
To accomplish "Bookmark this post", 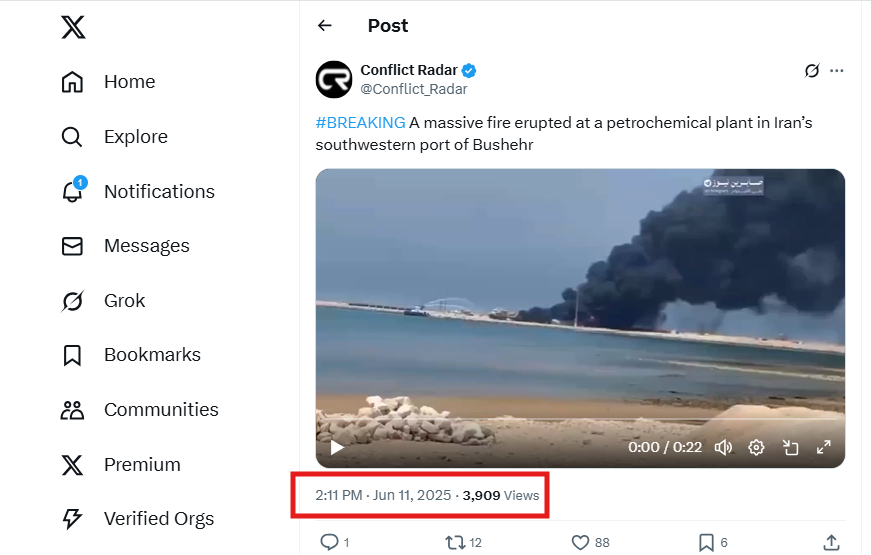I will (706, 542).
